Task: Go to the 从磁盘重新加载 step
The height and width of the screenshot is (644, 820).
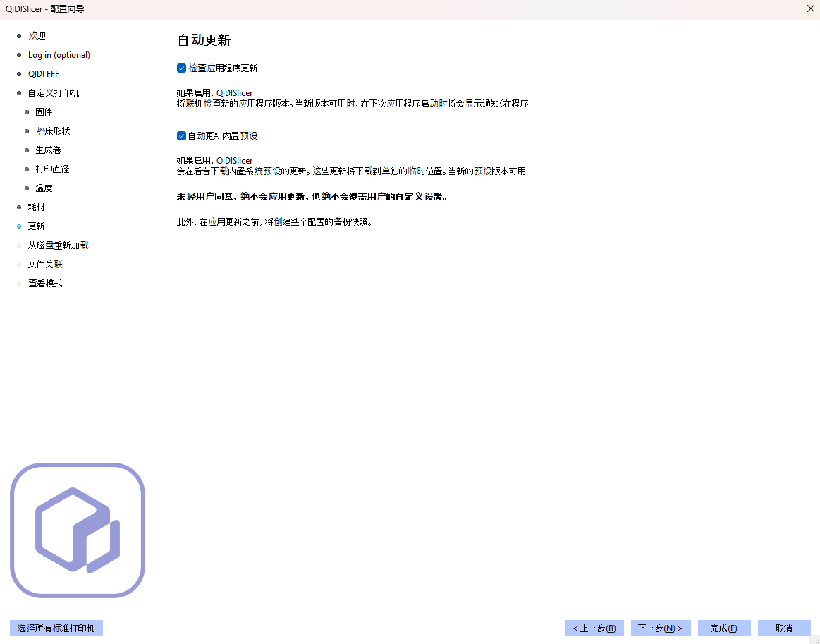Action: pyautogui.click(x=58, y=245)
